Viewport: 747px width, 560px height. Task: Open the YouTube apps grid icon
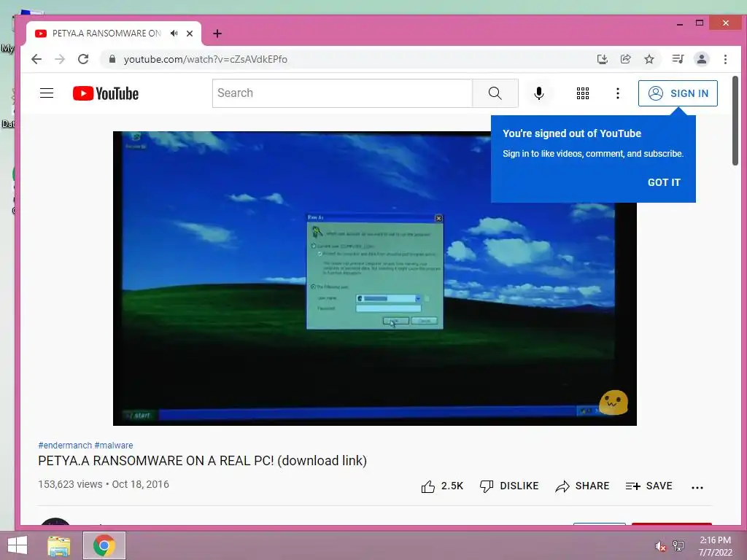click(583, 93)
